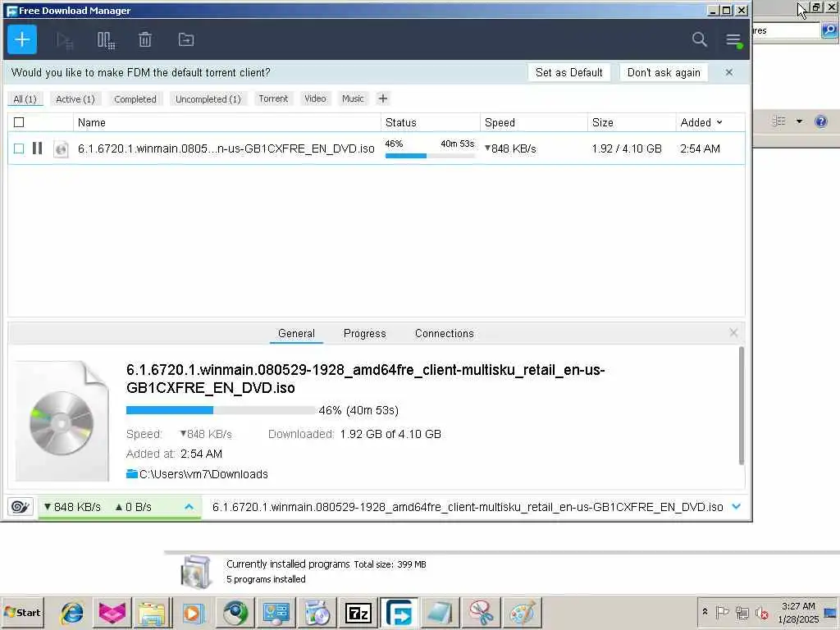Show the Uncompleted (1) filter

tap(208, 99)
